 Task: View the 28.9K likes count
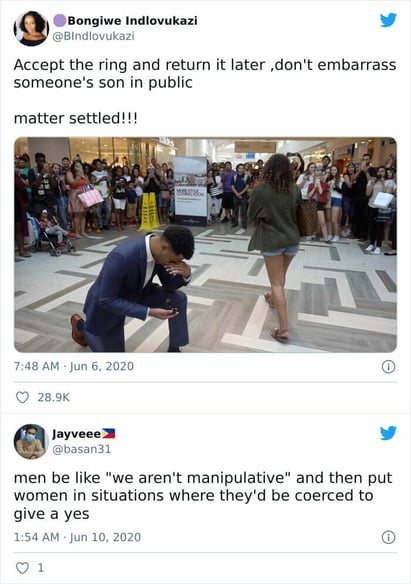click(x=54, y=397)
